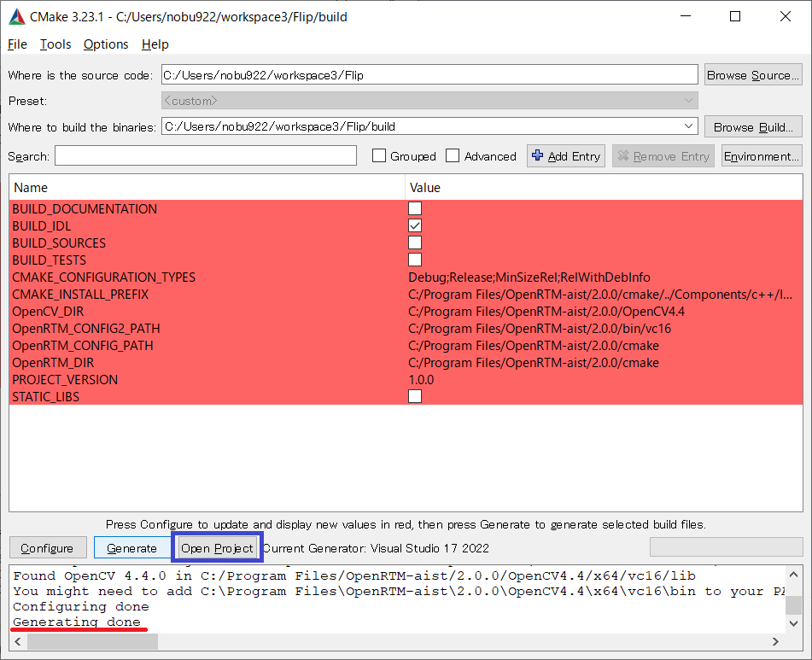
Task: Enable the BUILD_DOCUMENTATION checkbox
Action: pos(415,208)
